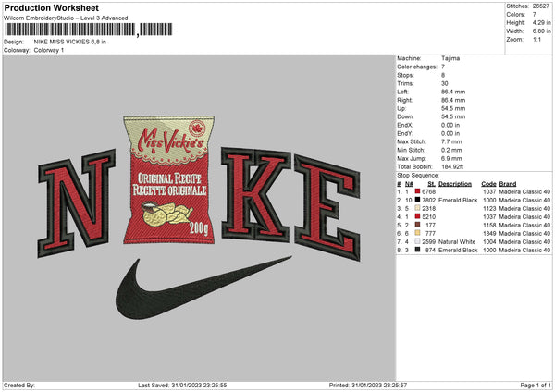Click the red swatch beside 6768 stitches
The image size is (555, 392).
click(x=417, y=191)
